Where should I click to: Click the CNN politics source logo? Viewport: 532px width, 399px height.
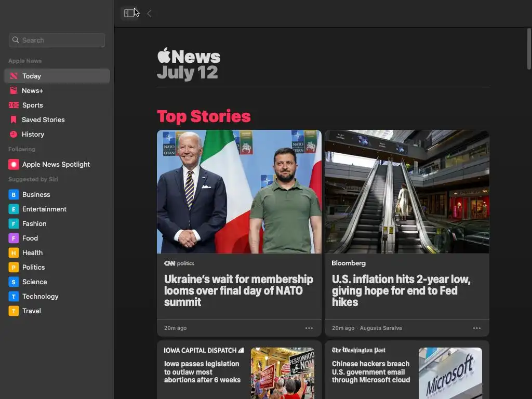pyautogui.click(x=179, y=263)
